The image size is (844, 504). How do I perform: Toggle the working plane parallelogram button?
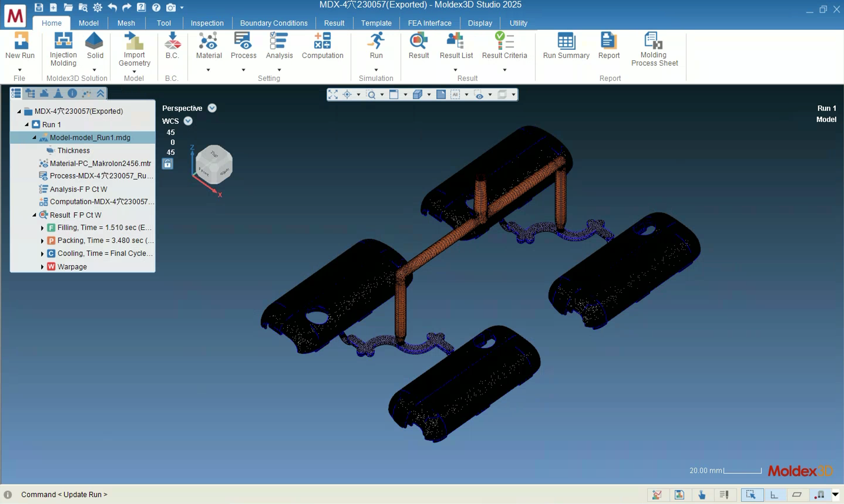coord(797,495)
